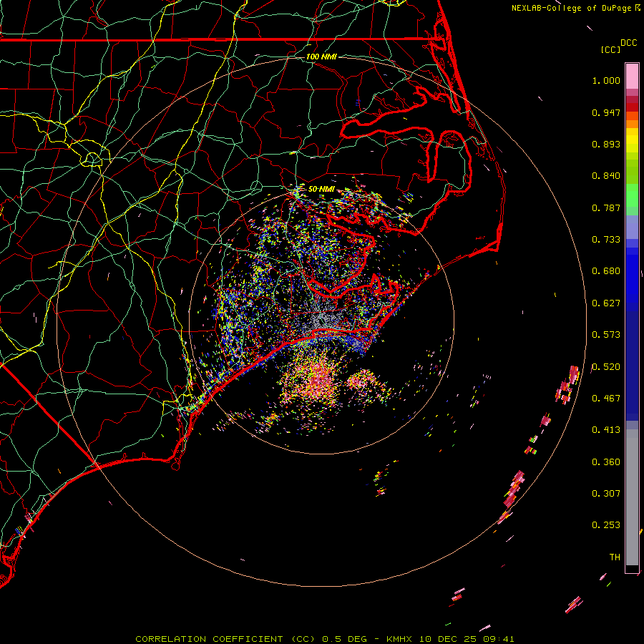Viewport: 644px width, 644px height.
Task: Click the 1.000 value on color scale
Action: pos(606,80)
